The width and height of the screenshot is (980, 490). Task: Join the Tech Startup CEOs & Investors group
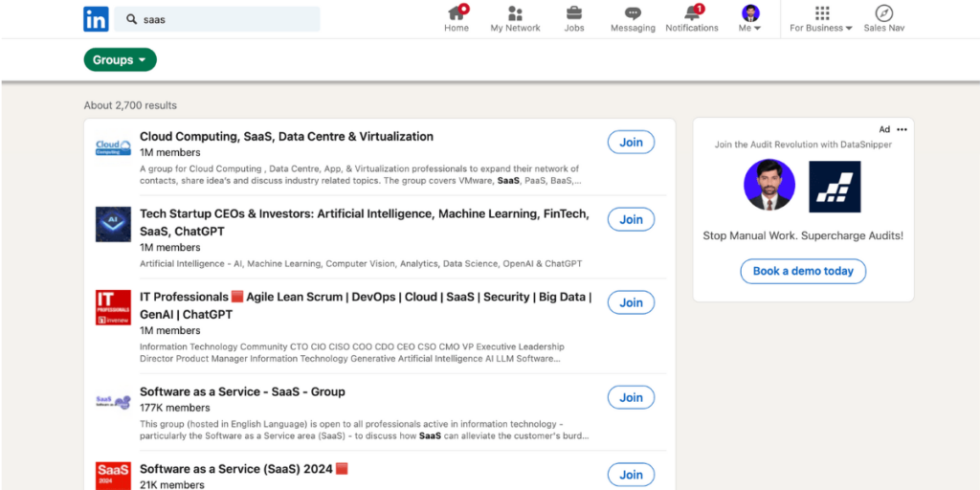[x=631, y=220]
